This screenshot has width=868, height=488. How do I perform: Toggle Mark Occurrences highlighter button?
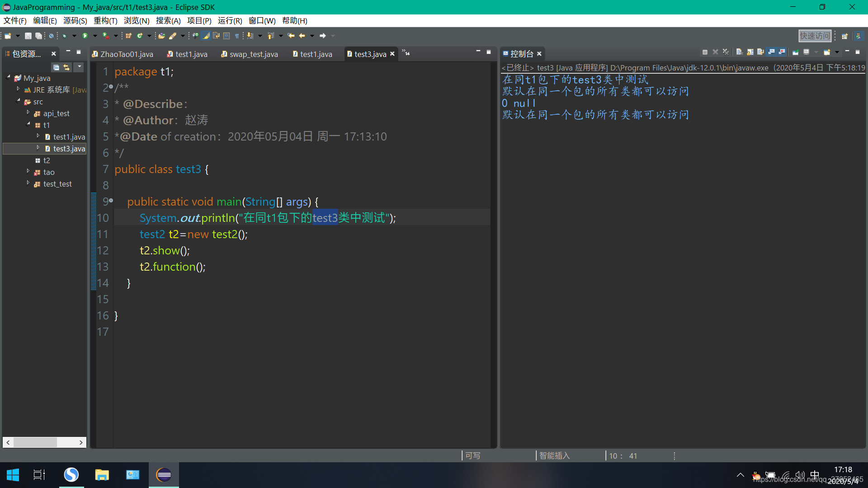(x=206, y=36)
